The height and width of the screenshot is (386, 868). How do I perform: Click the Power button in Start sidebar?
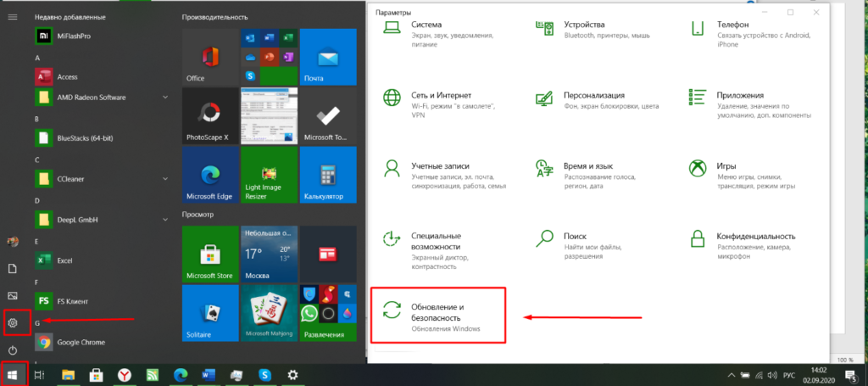click(13, 350)
